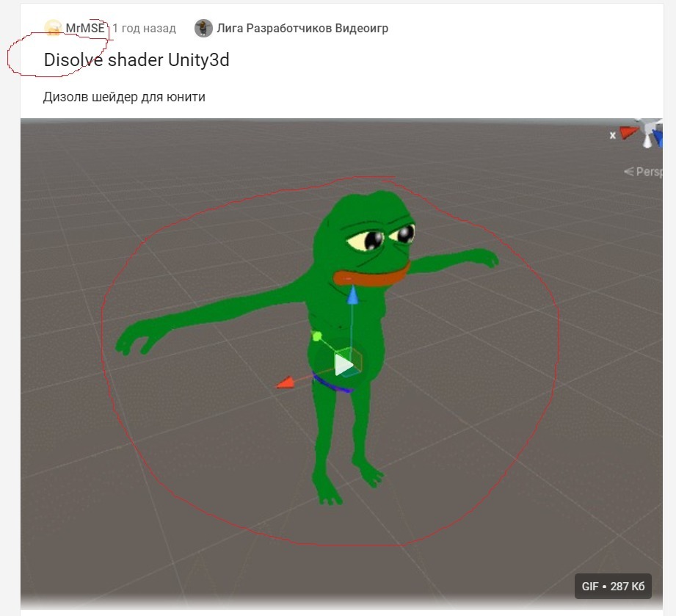Image resolution: width=676 pixels, height=616 pixels.
Task: Click the '1 год назад' timestamp
Action: (x=145, y=29)
